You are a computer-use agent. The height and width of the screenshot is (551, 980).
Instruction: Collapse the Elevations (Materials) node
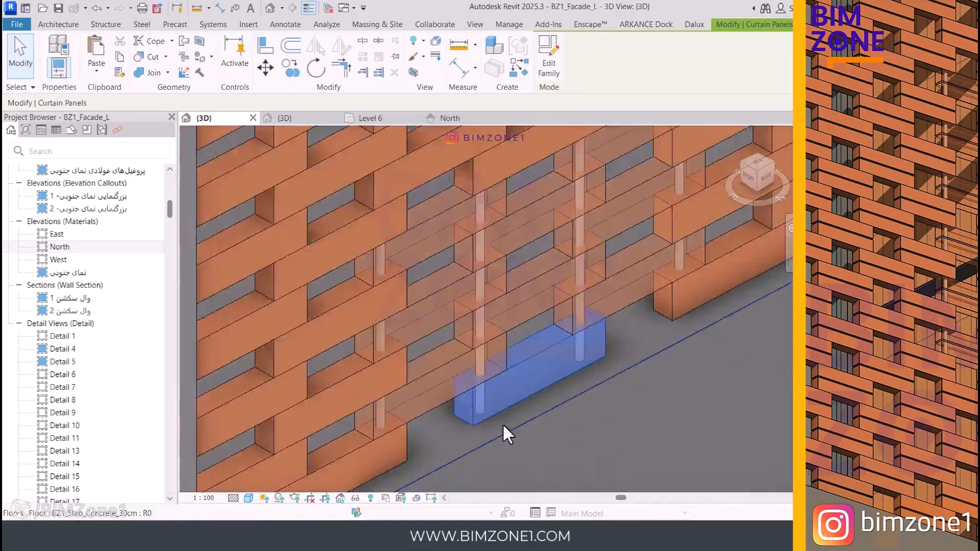[19, 221]
